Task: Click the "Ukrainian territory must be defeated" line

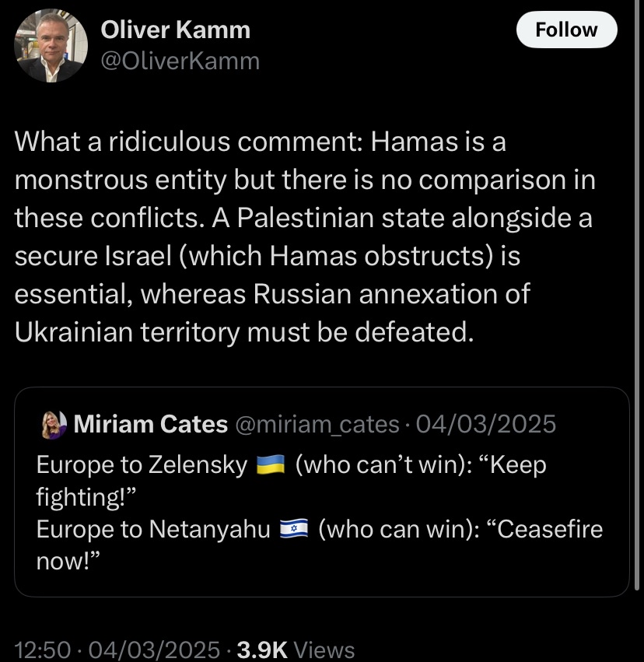Action: tap(244, 332)
